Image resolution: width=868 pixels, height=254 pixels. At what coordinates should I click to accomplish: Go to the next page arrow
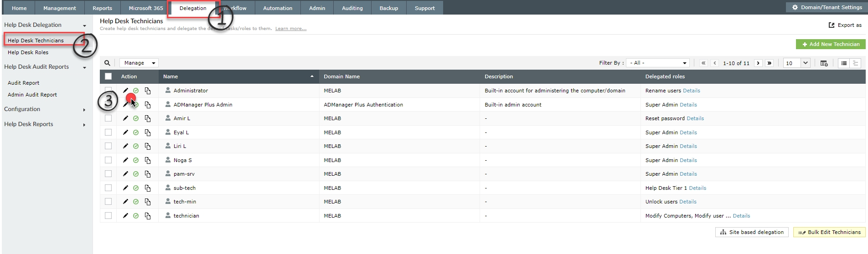(758, 63)
